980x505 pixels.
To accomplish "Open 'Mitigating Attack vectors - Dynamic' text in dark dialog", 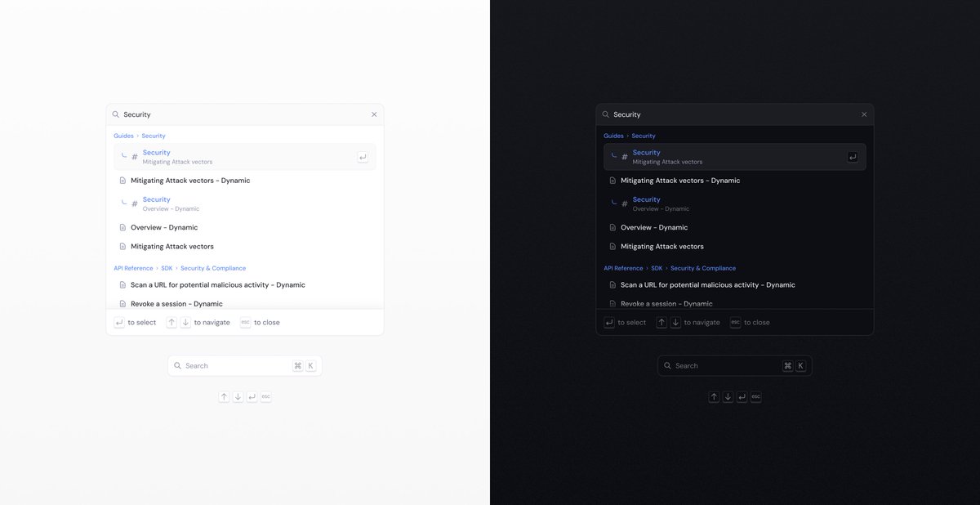I will 680,181.
